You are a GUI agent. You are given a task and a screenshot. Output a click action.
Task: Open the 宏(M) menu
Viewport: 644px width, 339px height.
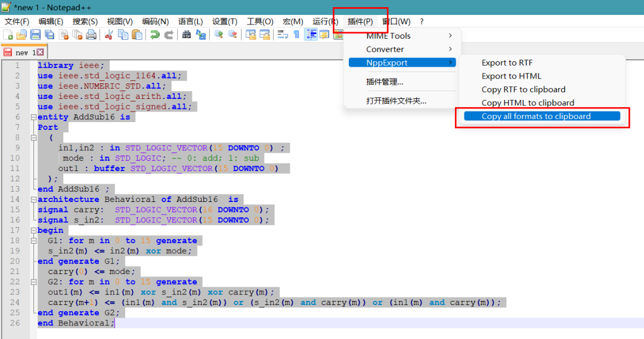[x=293, y=21]
